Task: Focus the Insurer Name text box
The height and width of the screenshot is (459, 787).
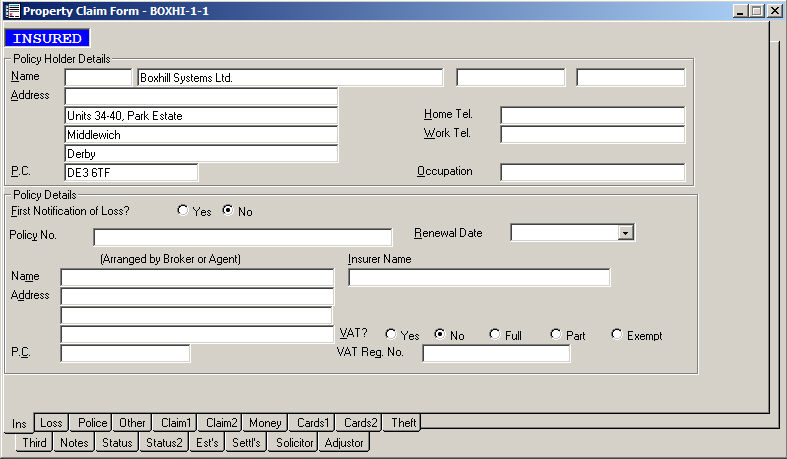Action: (478, 277)
